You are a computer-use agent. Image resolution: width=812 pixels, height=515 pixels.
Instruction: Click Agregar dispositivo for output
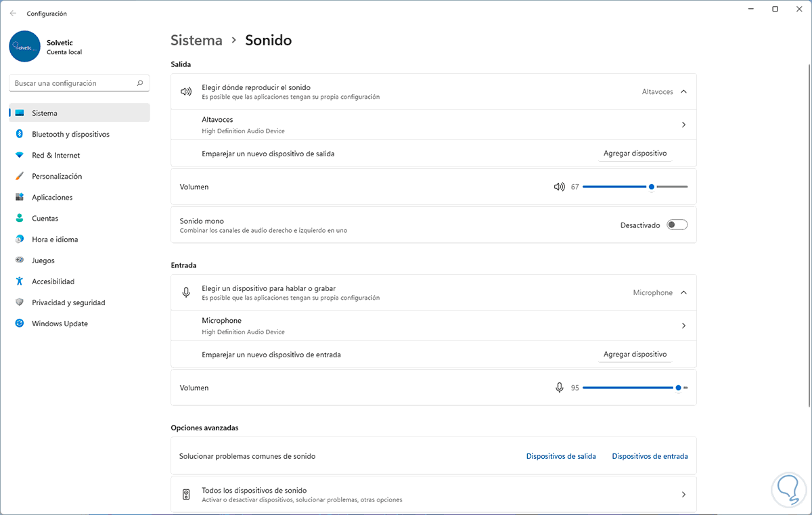[x=635, y=154]
